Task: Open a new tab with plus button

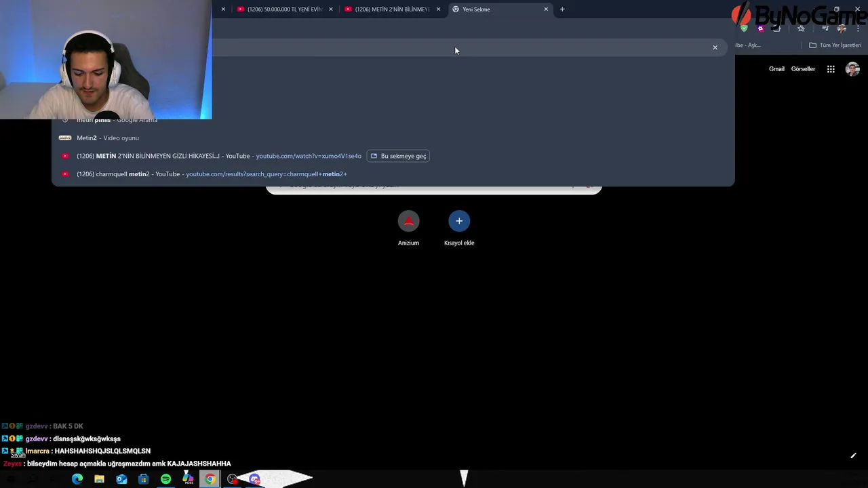Action: 562,9
